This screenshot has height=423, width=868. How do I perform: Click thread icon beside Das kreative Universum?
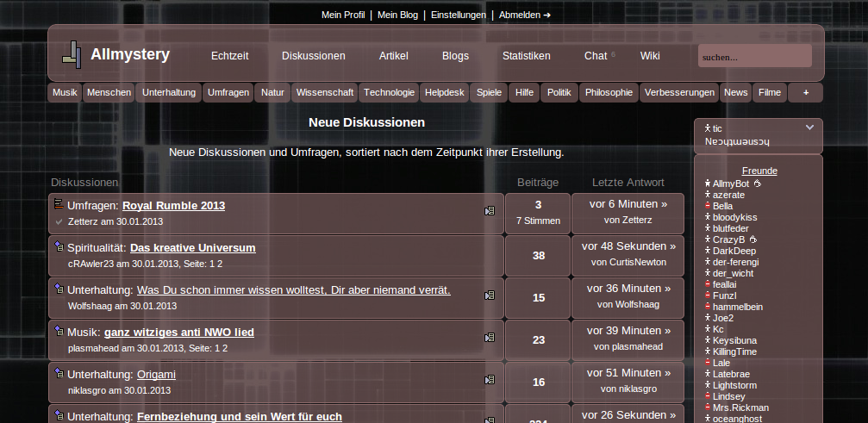tap(59, 246)
